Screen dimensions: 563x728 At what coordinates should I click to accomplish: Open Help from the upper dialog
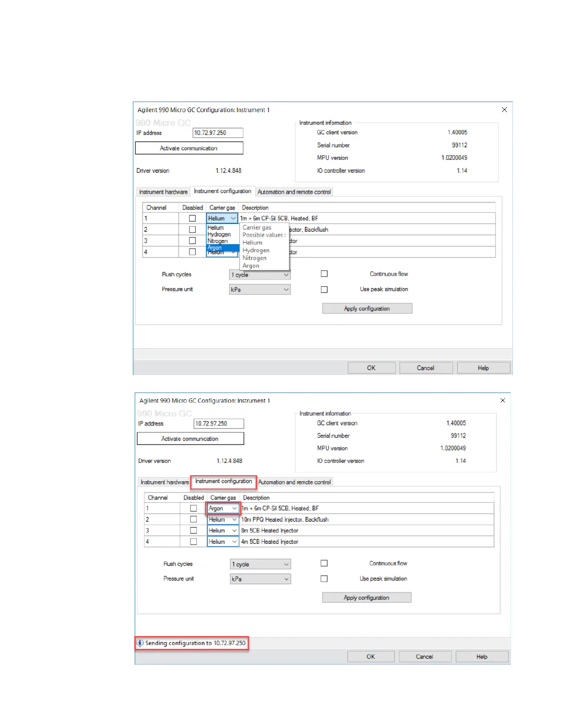(483, 368)
